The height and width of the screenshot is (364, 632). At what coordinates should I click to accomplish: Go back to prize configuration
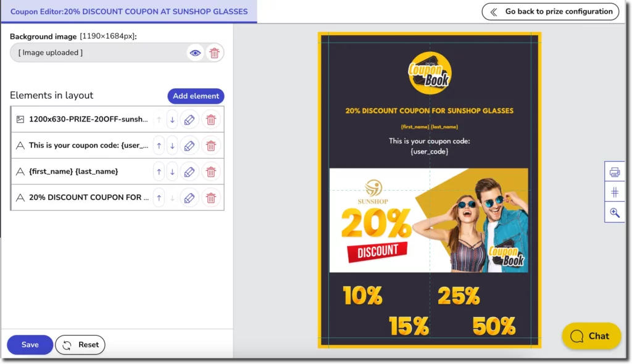click(x=549, y=12)
